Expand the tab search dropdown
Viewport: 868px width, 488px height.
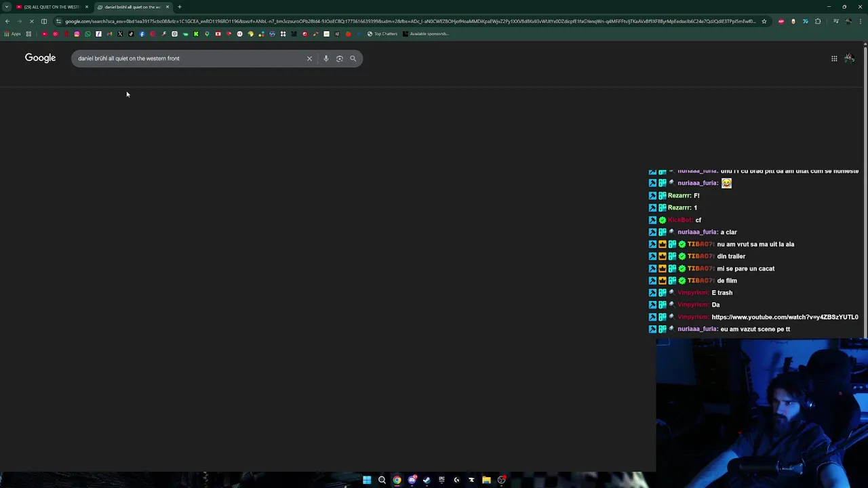tap(7, 7)
